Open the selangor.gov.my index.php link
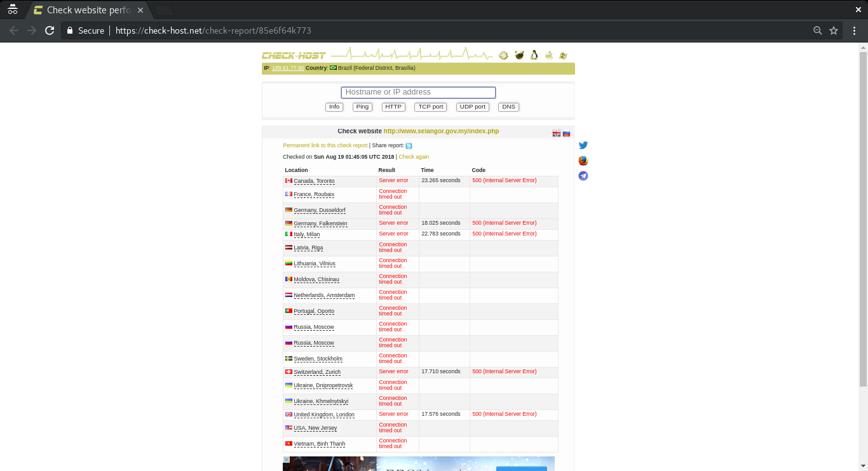 [x=441, y=131]
